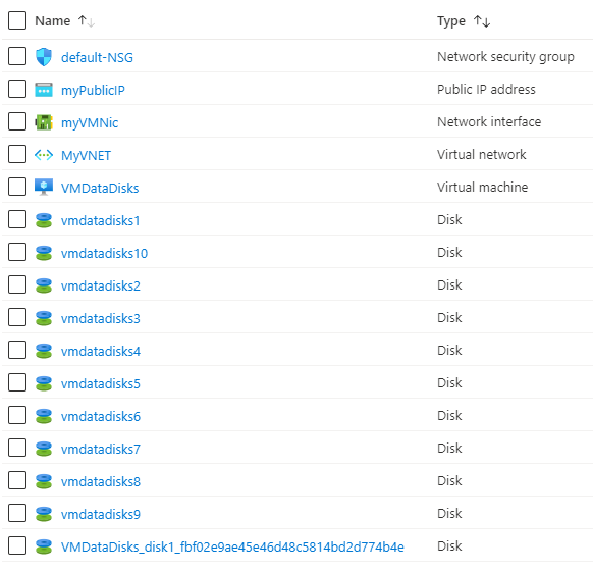Check the box for myPublicIP row

[17, 89]
